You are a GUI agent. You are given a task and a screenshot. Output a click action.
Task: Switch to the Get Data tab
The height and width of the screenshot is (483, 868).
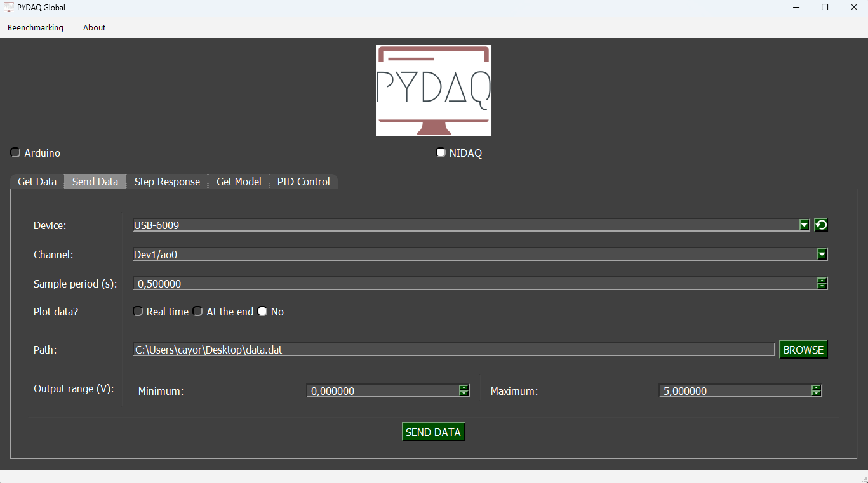tap(37, 182)
